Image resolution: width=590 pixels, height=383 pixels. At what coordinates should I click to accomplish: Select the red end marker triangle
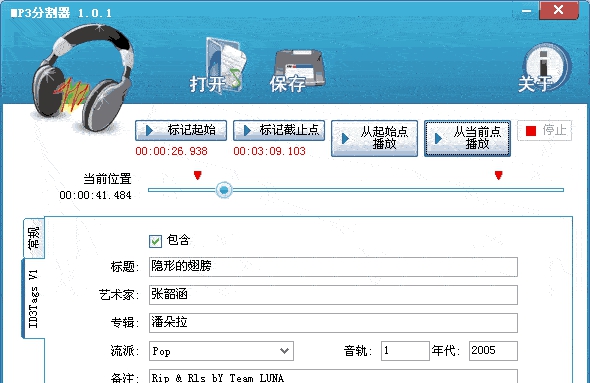pos(499,175)
